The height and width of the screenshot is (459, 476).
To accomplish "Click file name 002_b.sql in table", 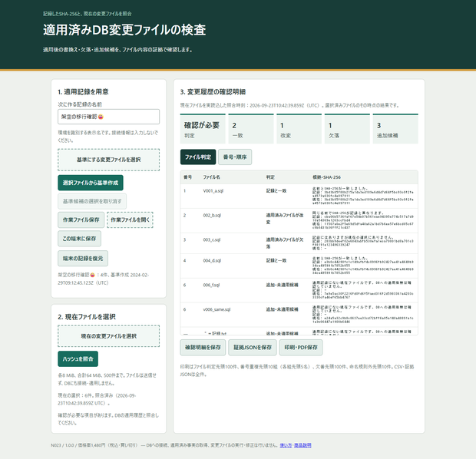I will coord(212,215).
